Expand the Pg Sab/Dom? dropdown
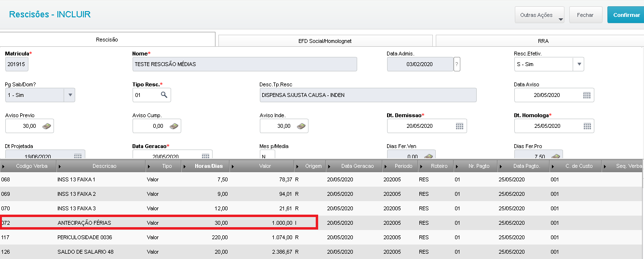The image size is (644, 259). [x=69, y=95]
